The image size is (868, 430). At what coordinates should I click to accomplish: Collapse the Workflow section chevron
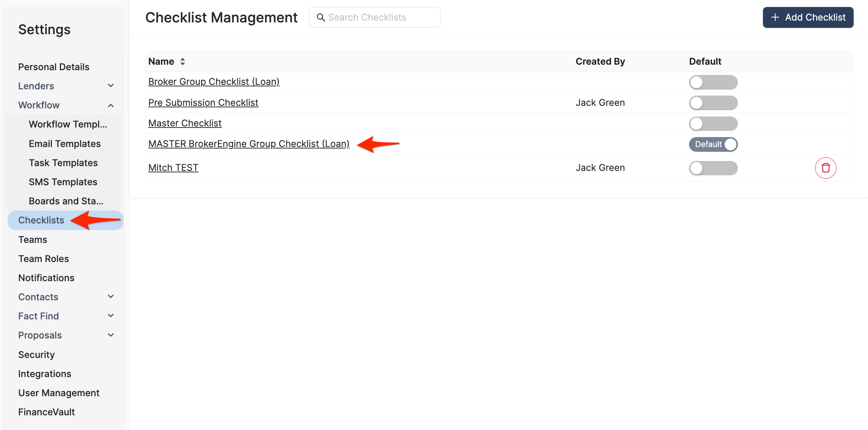point(111,105)
